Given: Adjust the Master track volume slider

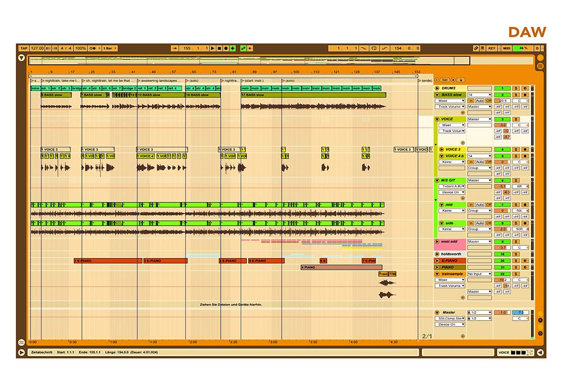Looking at the screenshot, I should [x=502, y=312].
